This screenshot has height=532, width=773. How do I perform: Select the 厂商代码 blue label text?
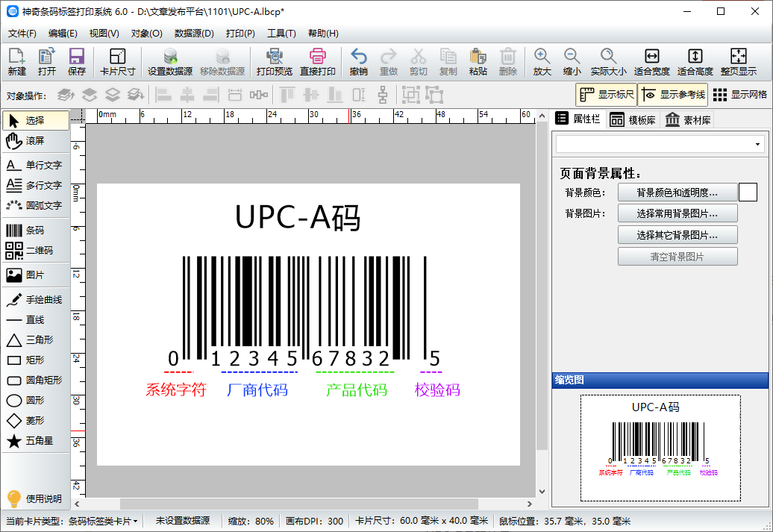click(257, 390)
